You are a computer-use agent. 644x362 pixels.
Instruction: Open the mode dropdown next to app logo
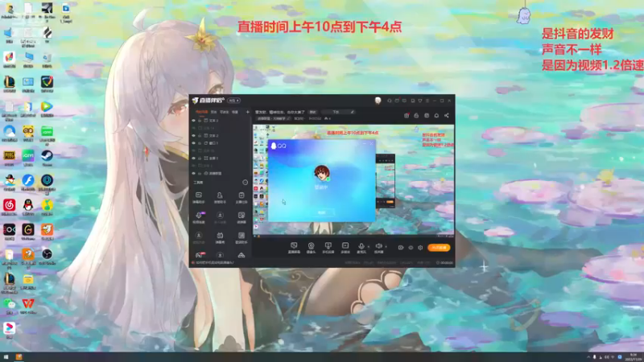click(x=233, y=101)
